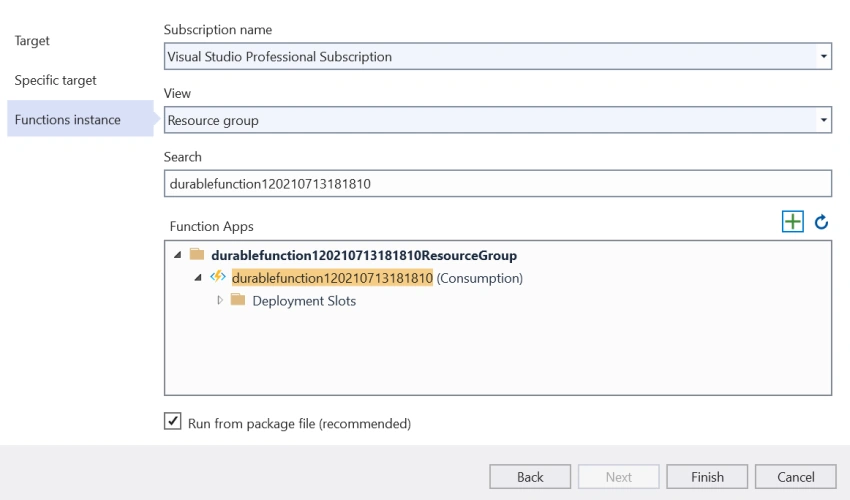The height and width of the screenshot is (500, 850).
Task: Expand the Deployment Slots node
Action: click(220, 300)
